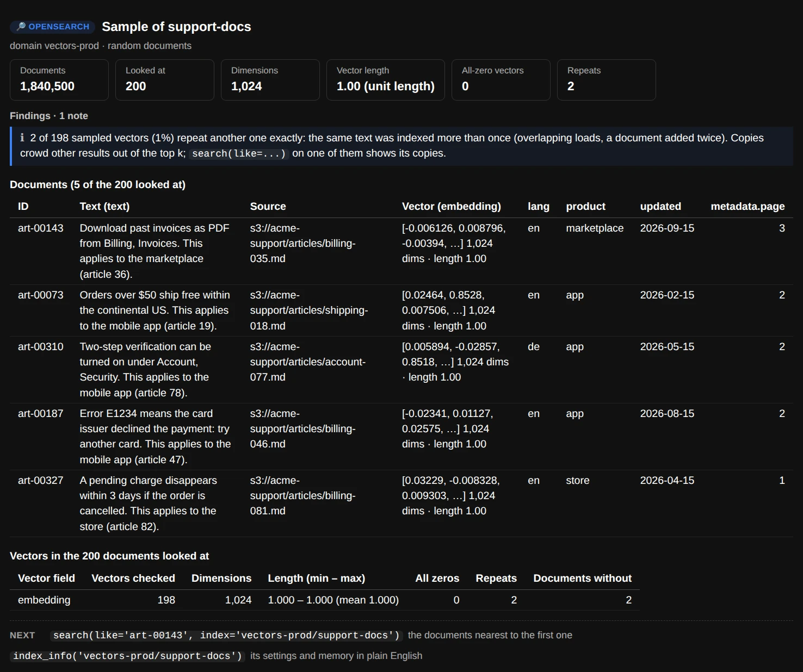Screen dimensions: 803x672
Task: Click the index_info('vectors-prod/support-docs') suggested command
Action: click(128, 656)
